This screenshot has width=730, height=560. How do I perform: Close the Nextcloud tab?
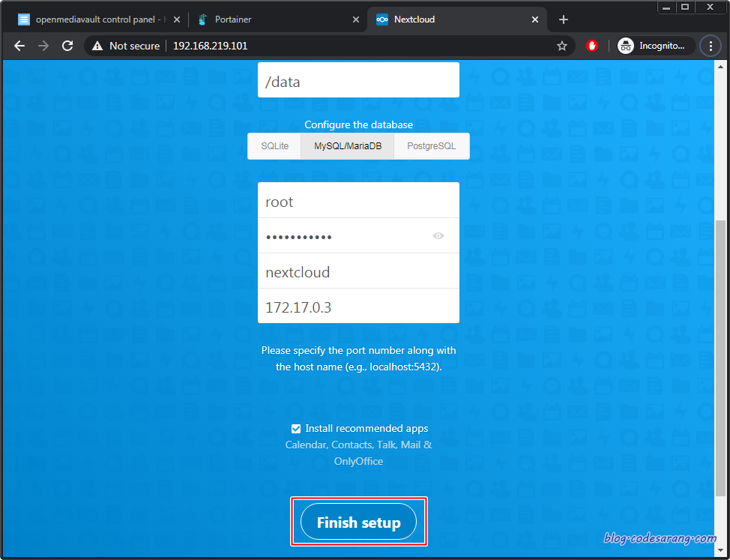tap(535, 19)
